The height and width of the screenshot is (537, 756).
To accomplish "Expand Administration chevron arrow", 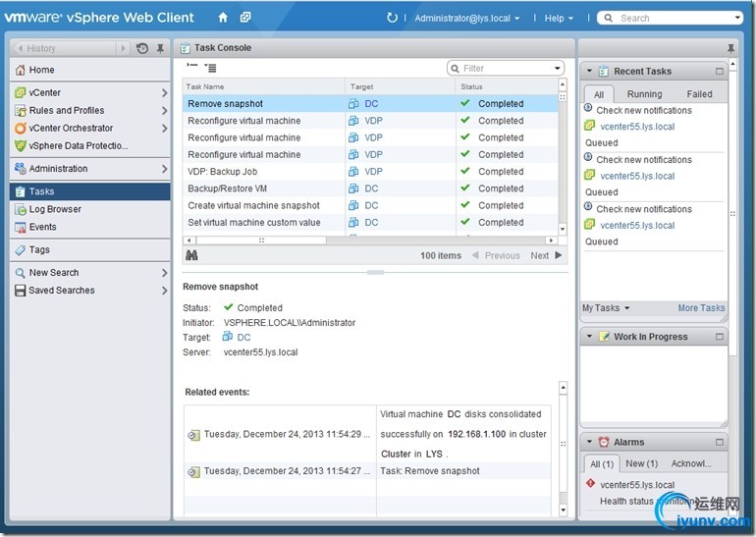I will click(164, 169).
